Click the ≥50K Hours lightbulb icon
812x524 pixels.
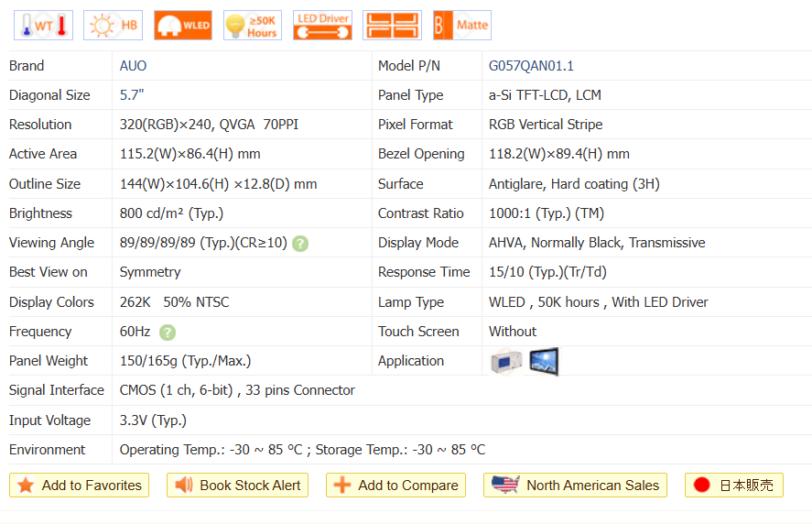coord(253,26)
